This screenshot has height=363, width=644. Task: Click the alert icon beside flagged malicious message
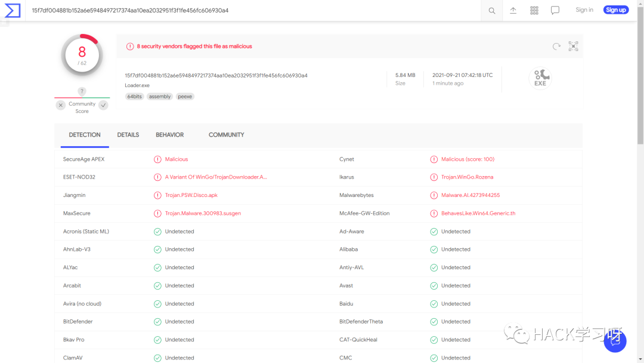pos(130,47)
